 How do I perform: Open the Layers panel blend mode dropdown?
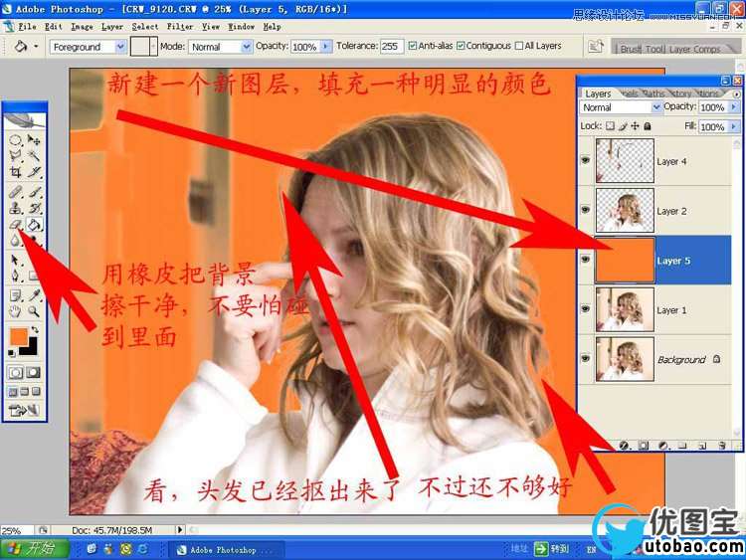656,107
